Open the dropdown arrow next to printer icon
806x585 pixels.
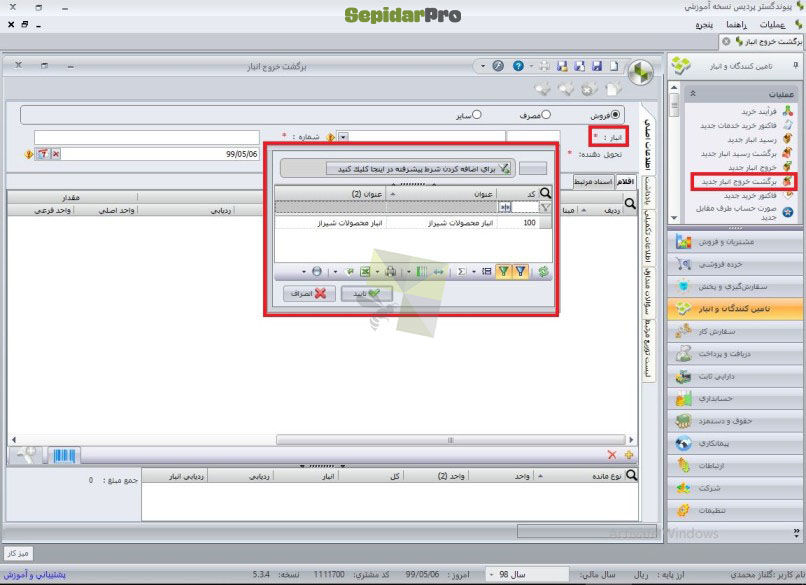tap(378, 271)
